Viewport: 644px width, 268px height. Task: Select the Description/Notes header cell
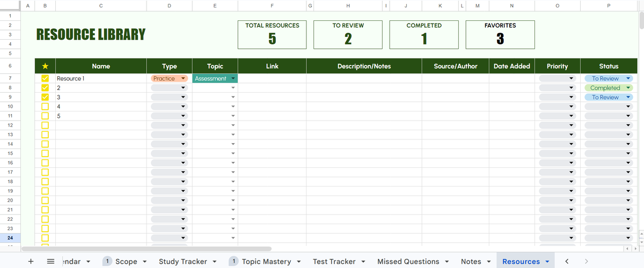364,66
